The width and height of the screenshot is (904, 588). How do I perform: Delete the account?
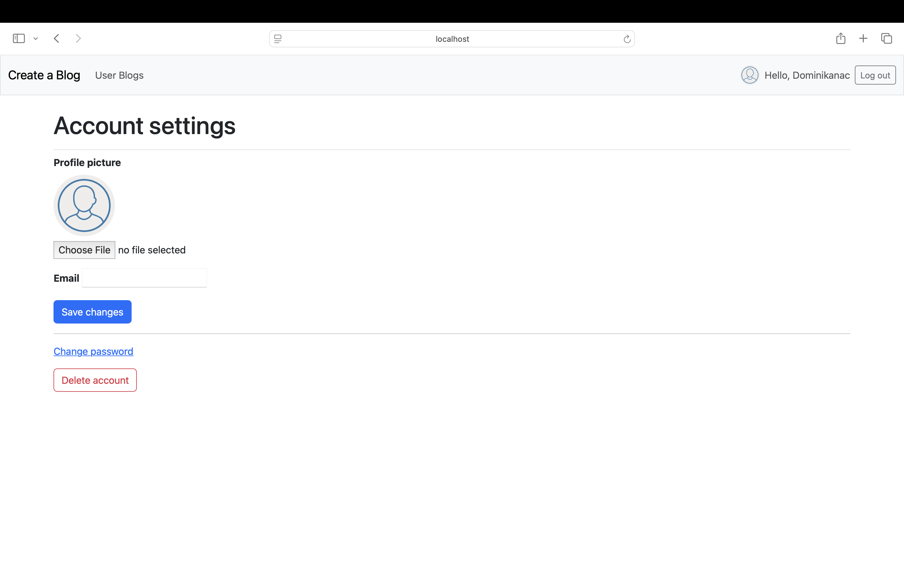click(x=95, y=380)
